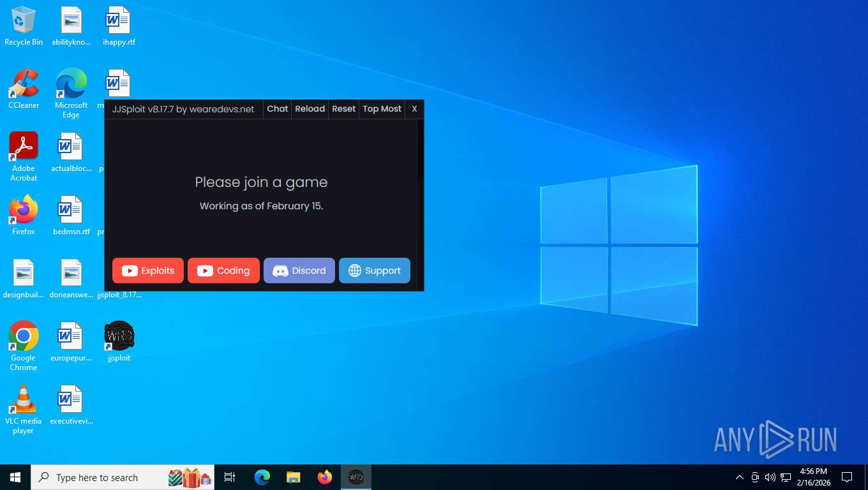This screenshot has width=868, height=490.
Task: Join the Discord server button
Action: (299, 271)
